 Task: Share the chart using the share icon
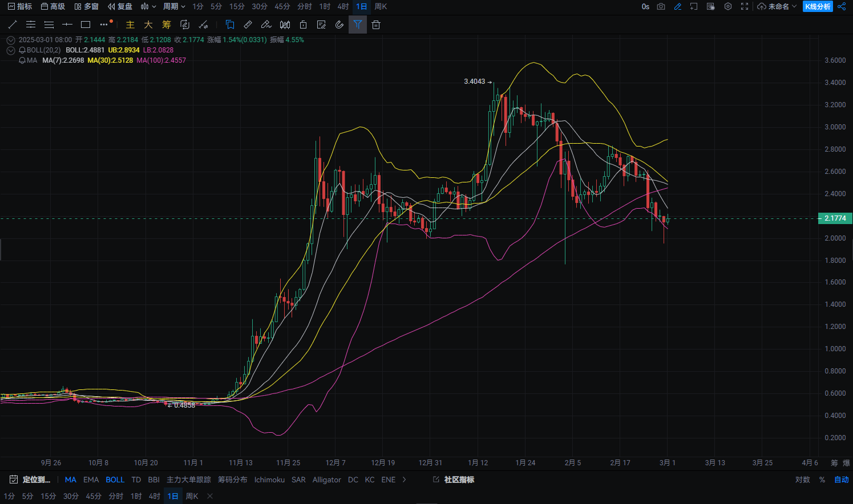[x=842, y=7]
